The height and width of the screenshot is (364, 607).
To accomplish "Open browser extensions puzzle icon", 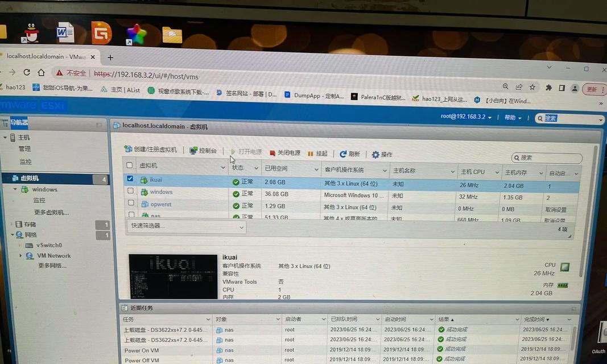I will click(x=548, y=88).
